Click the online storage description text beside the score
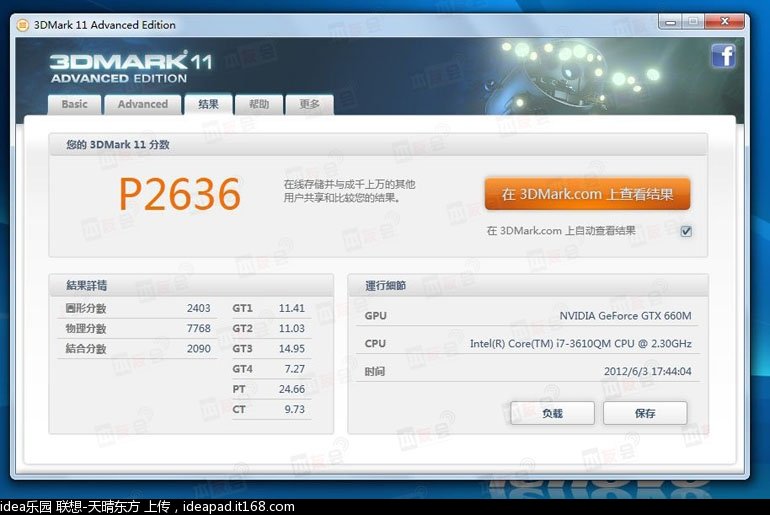 click(x=349, y=191)
